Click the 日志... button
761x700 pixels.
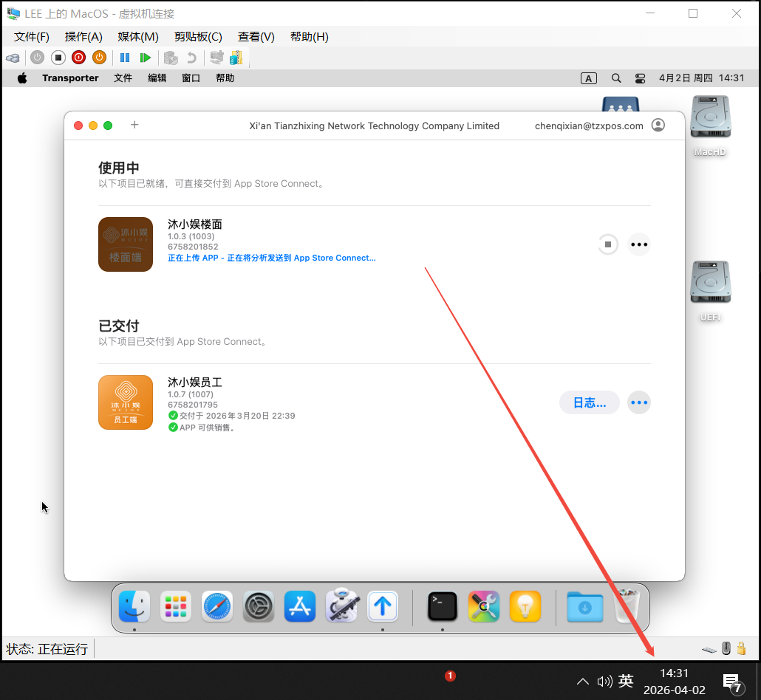coord(589,402)
